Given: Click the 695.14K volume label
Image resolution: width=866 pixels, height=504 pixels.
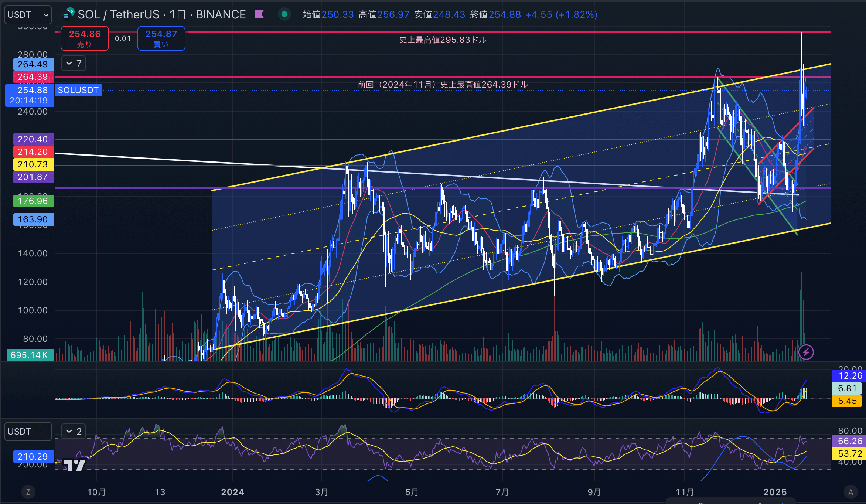Looking at the screenshot, I should 30,355.
